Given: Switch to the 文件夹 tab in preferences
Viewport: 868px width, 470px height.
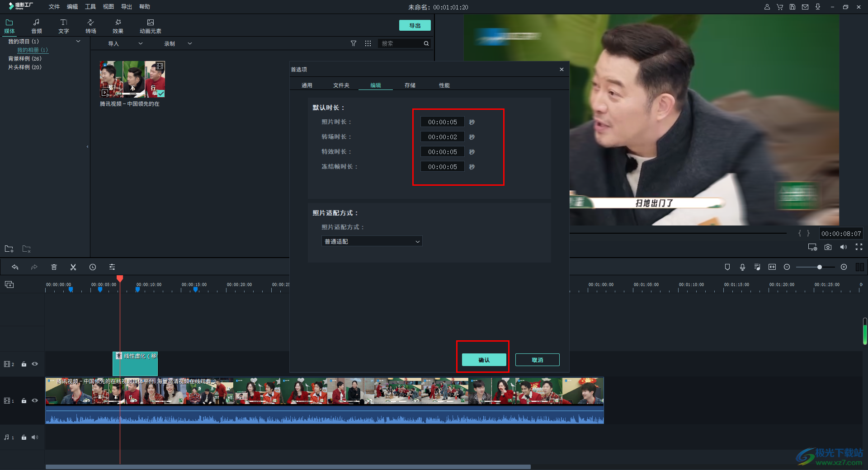Looking at the screenshot, I should click(x=341, y=85).
